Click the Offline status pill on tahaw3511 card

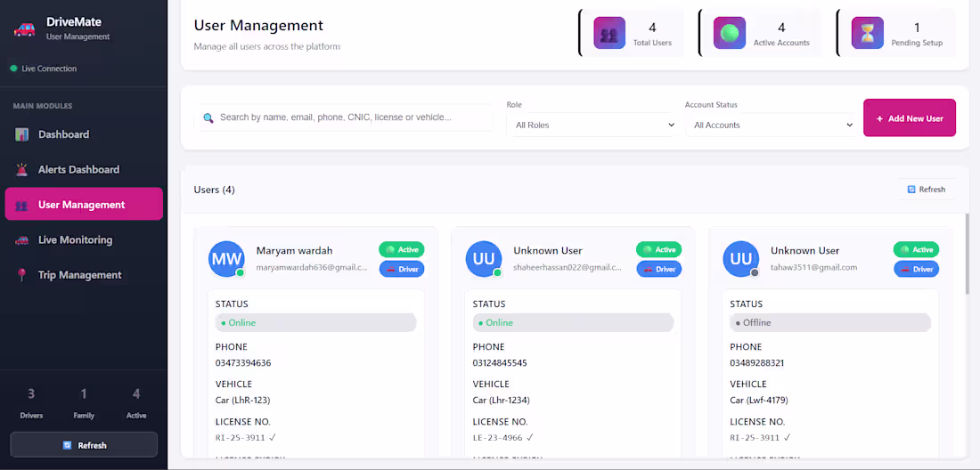(830, 323)
